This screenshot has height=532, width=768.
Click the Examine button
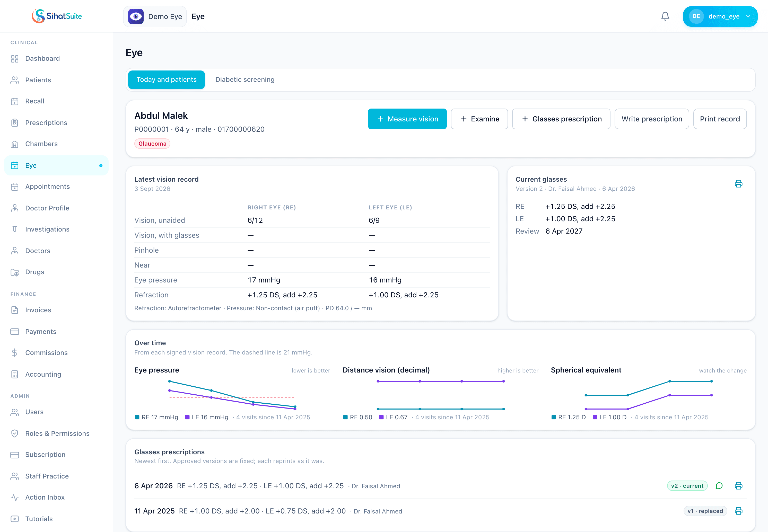(479, 119)
